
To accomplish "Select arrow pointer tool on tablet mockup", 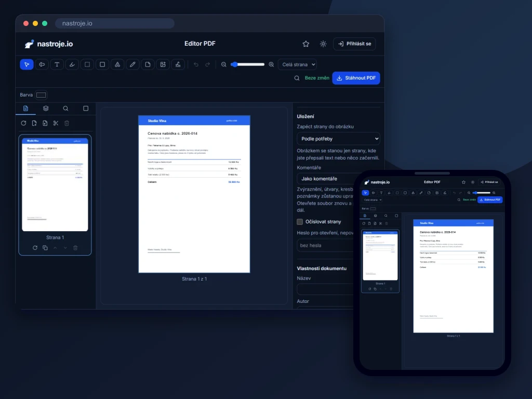I will (365, 193).
